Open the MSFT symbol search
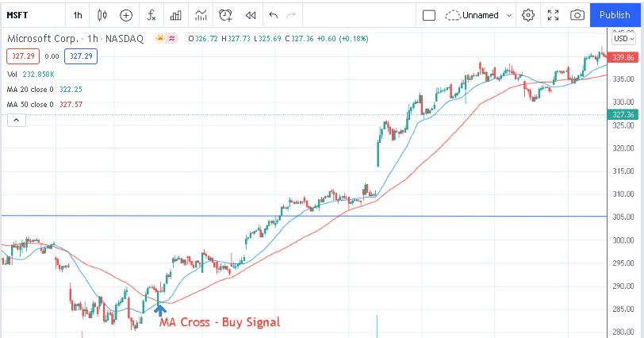 17,15
